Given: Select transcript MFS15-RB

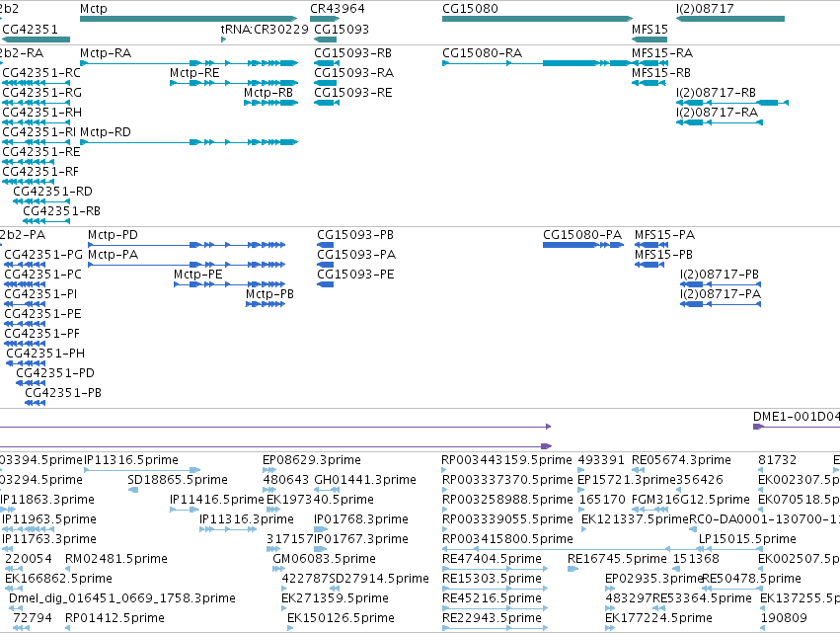Looking at the screenshot, I should click(661, 73).
